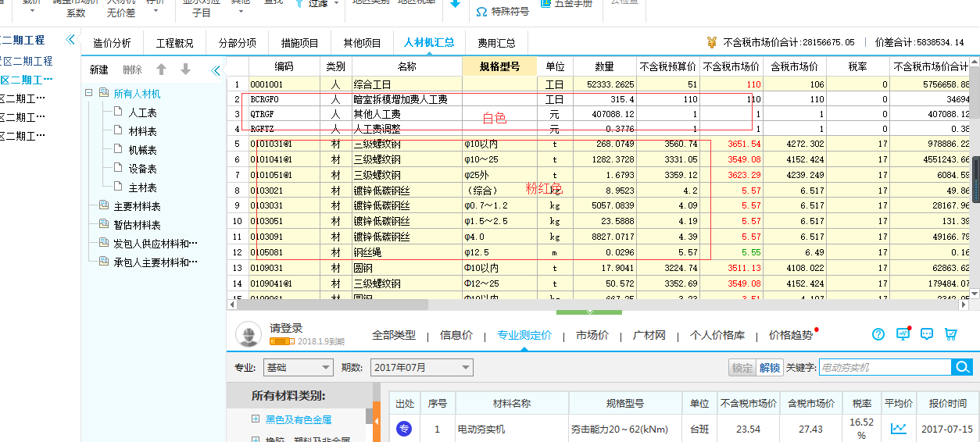980x442 pixels.
Task: Click the 人工表 document icon
Action: tap(118, 112)
